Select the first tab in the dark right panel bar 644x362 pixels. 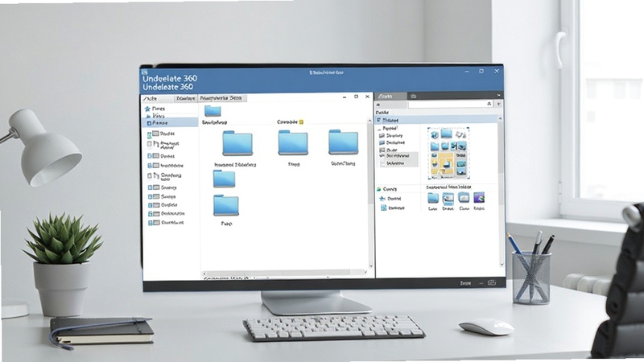tap(390, 96)
